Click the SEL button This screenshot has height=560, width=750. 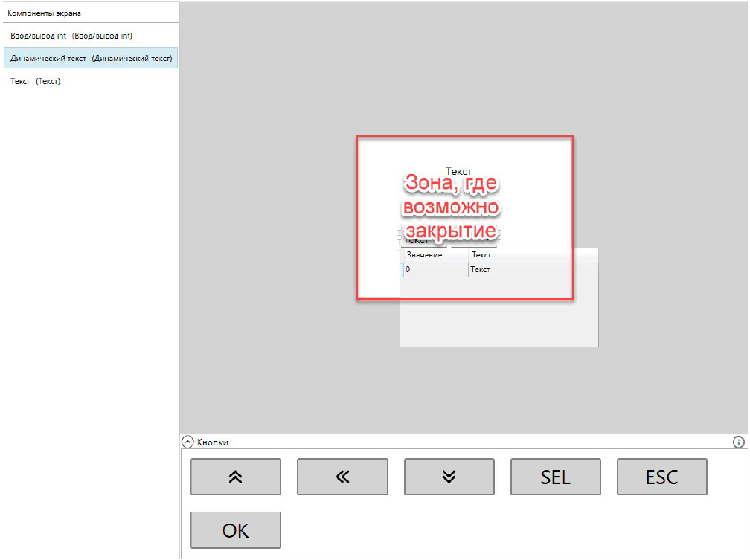pos(555,477)
